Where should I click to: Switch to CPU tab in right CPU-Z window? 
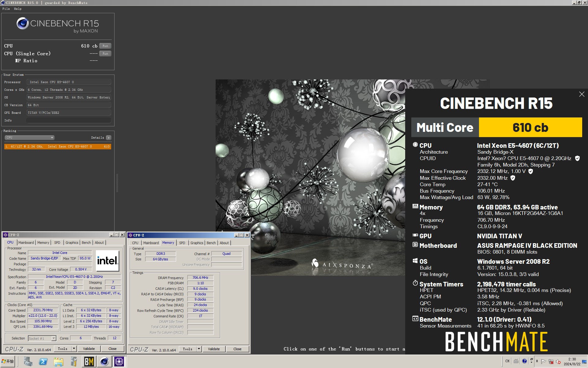pyautogui.click(x=135, y=243)
